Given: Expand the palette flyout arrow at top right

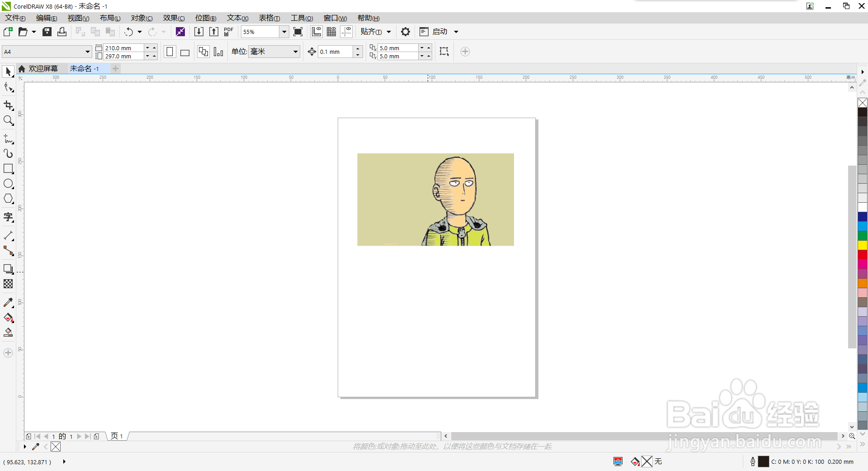Looking at the screenshot, I should click(x=863, y=72).
